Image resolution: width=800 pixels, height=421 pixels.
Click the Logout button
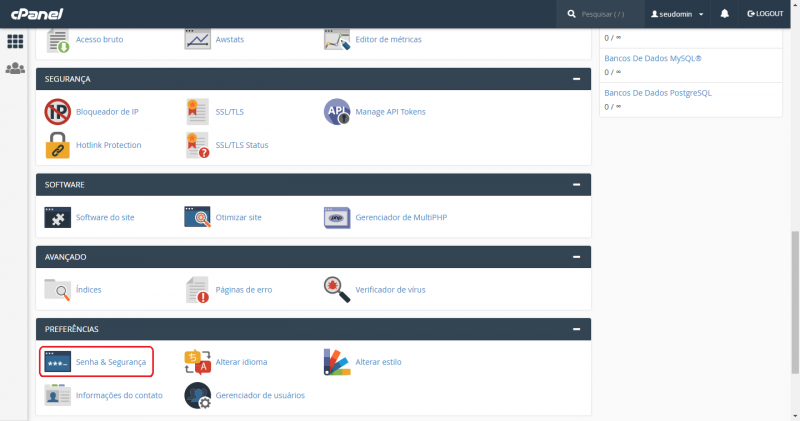coord(765,14)
